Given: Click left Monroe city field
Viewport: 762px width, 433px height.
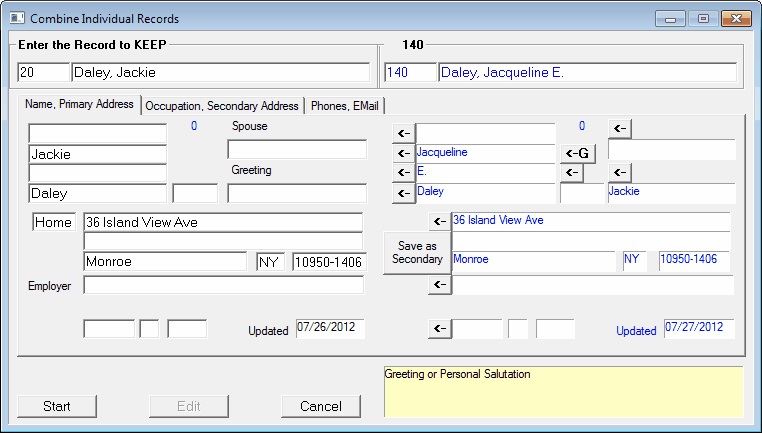Looking at the screenshot, I should click(165, 261).
